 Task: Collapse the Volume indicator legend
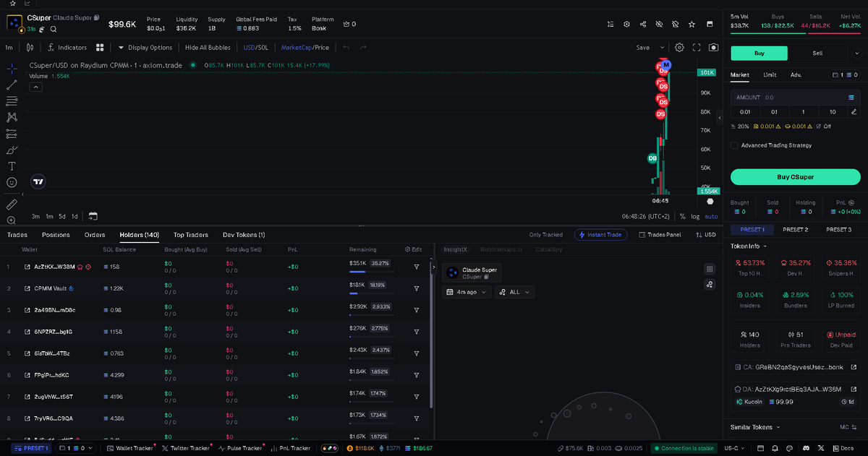(x=35, y=87)
